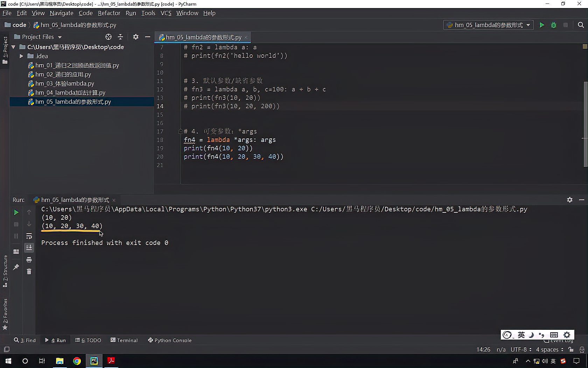The width and height of the screenshot is (588, 368).
Task: Select hm_04_lambda加法计算.py in project tree
Action: point(70,93)
